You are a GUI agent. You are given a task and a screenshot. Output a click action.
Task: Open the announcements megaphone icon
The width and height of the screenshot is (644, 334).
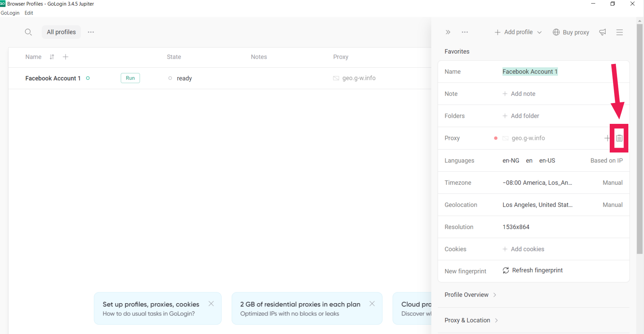point(603,32)
